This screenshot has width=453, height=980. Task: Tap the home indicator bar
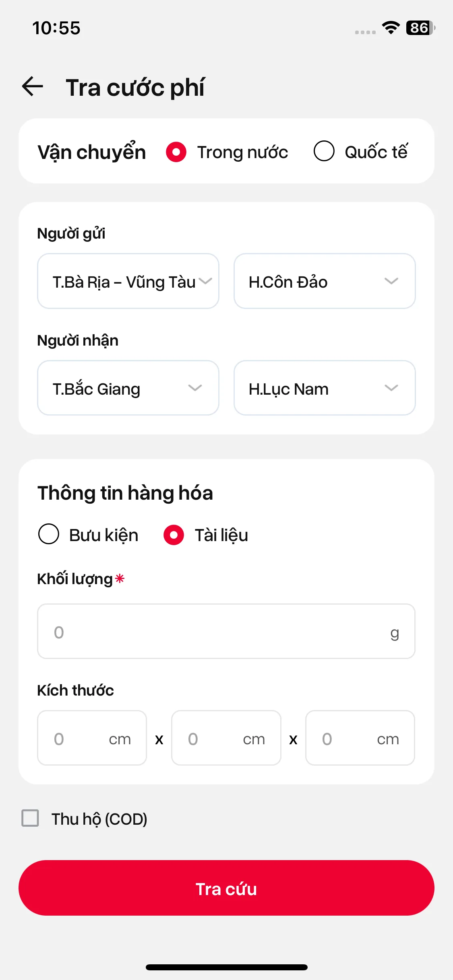(x=226, y=967)
